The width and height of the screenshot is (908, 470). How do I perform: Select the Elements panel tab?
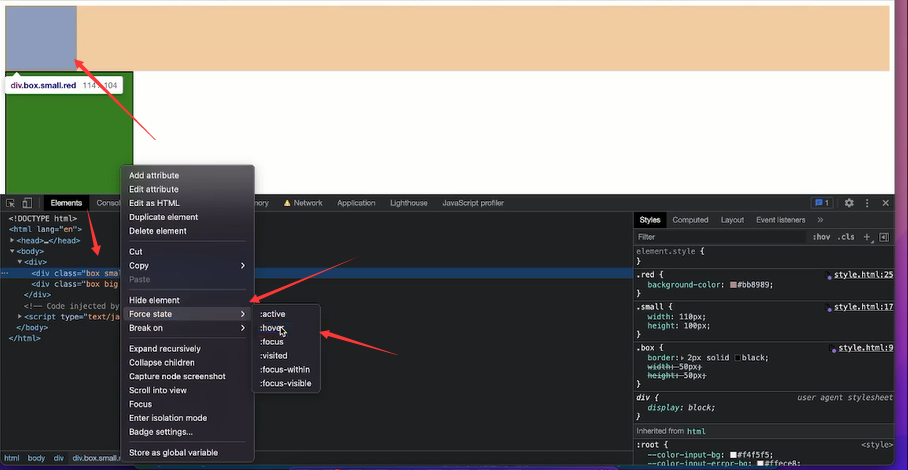pos(66,203)
